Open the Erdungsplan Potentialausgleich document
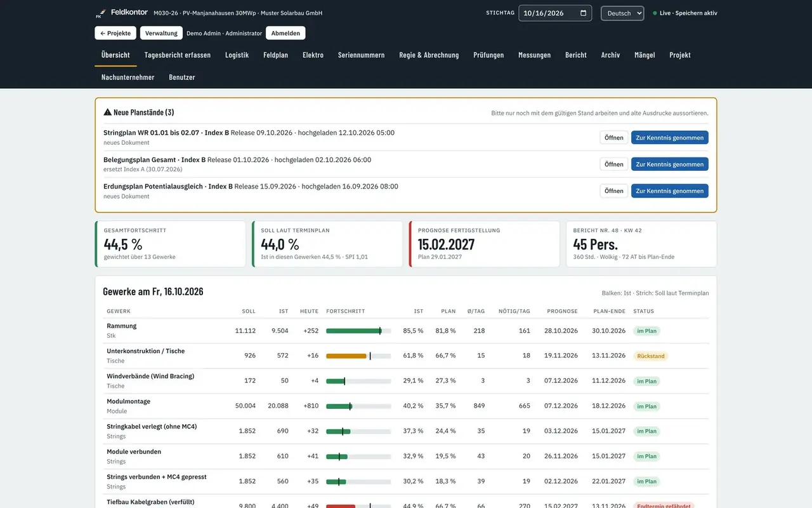This screenshot has width=812, height=508. click(614, 191)
